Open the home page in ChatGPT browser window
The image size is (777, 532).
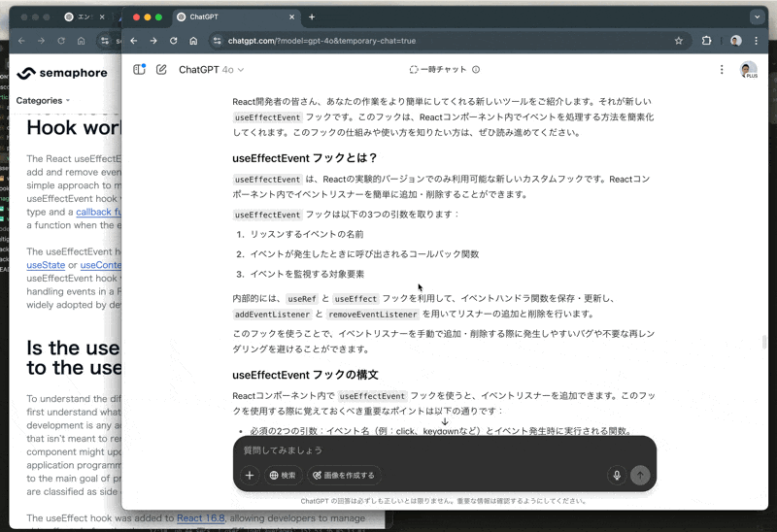click(x=193, y=41)
